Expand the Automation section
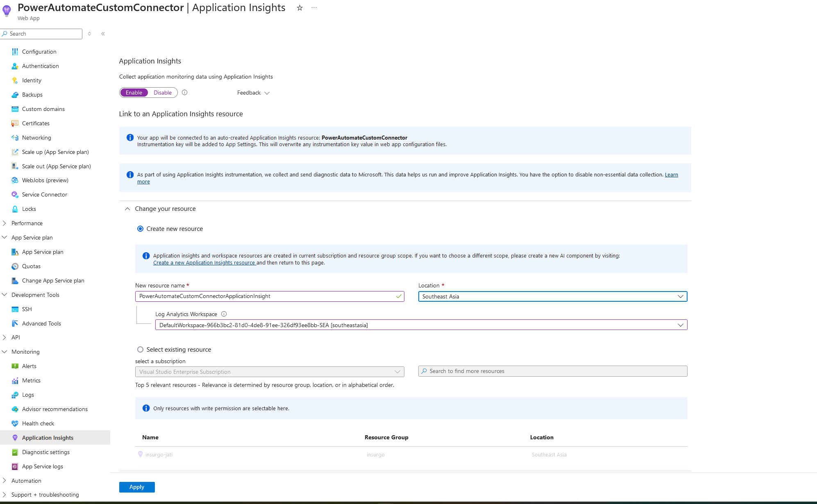 [5, 481]
